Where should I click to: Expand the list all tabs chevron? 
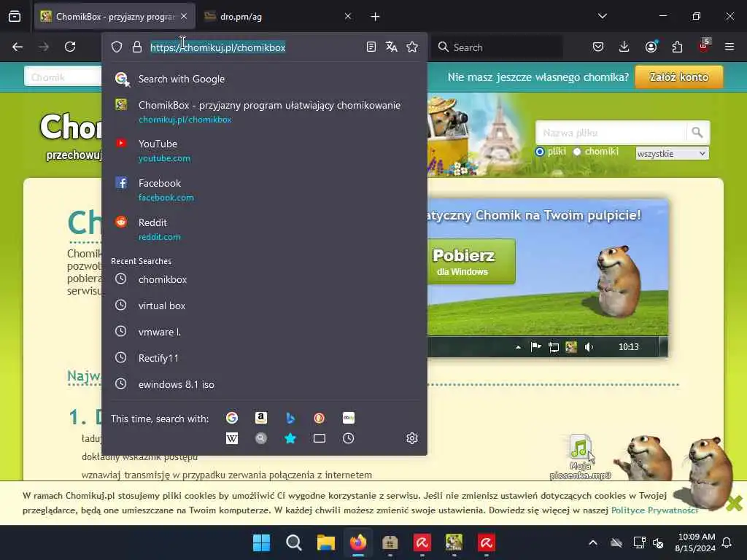click(603, 16)
